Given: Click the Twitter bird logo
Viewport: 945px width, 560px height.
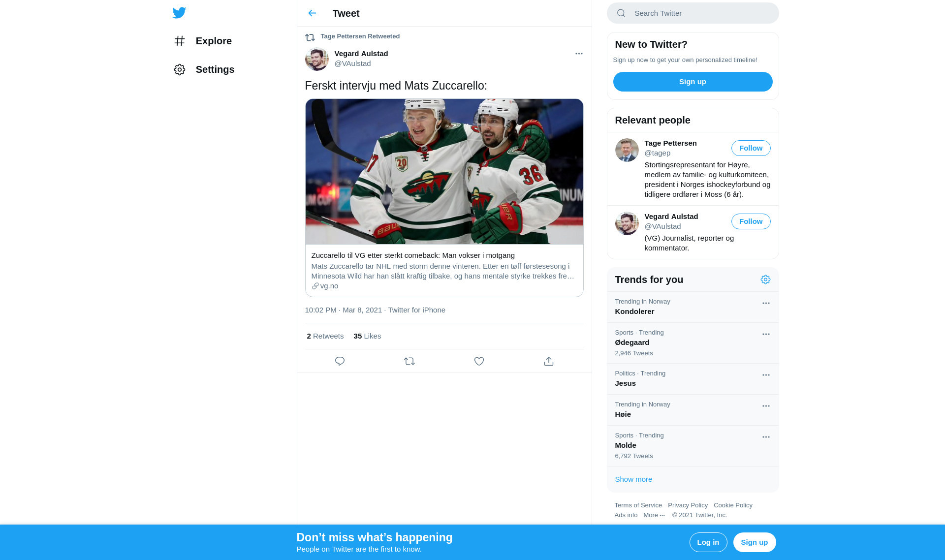Looking at the screenshot, I should coord(179,13).
